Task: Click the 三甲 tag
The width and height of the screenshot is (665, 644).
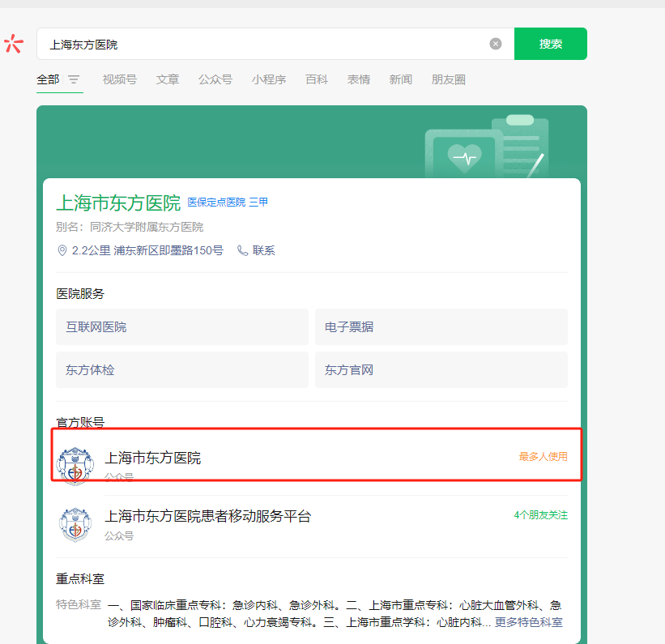Action: tap(258, 203)
